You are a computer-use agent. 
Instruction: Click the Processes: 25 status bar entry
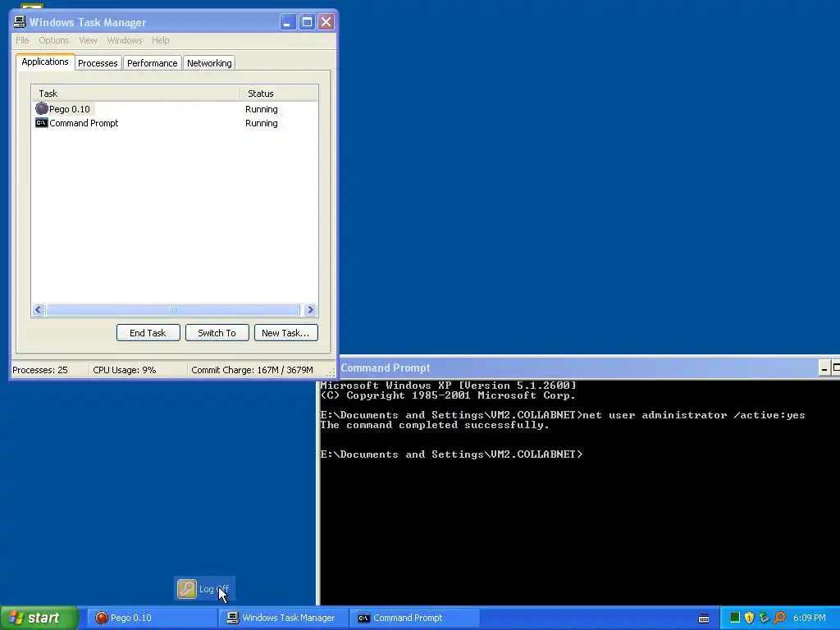pyautogui.click(x=40, y=370)
